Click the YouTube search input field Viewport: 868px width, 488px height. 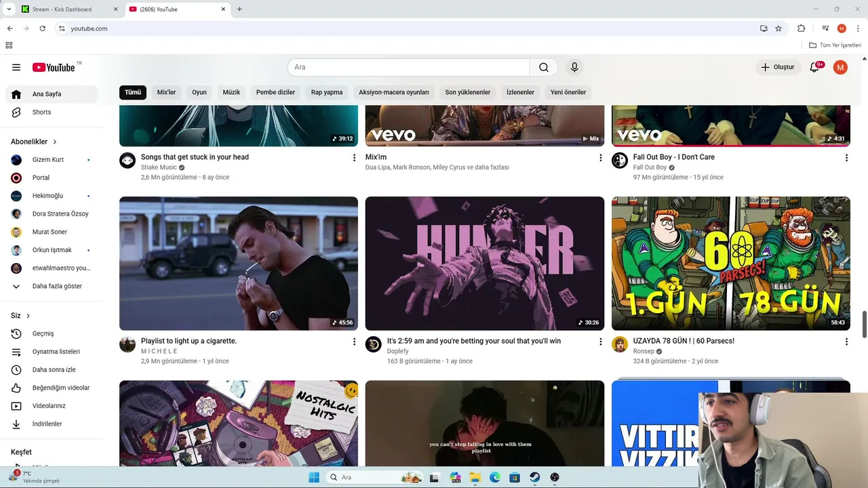coord(408,67)
